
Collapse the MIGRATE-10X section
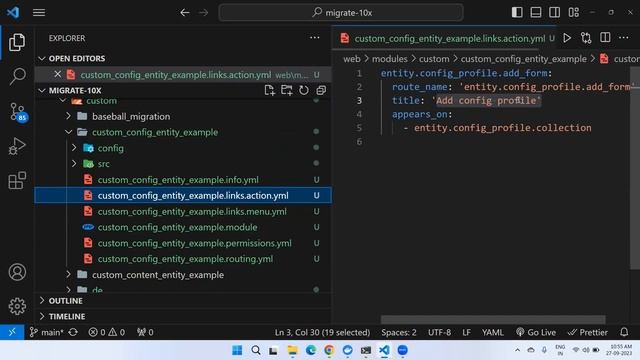pyautogui.click(x=42, y=90)
